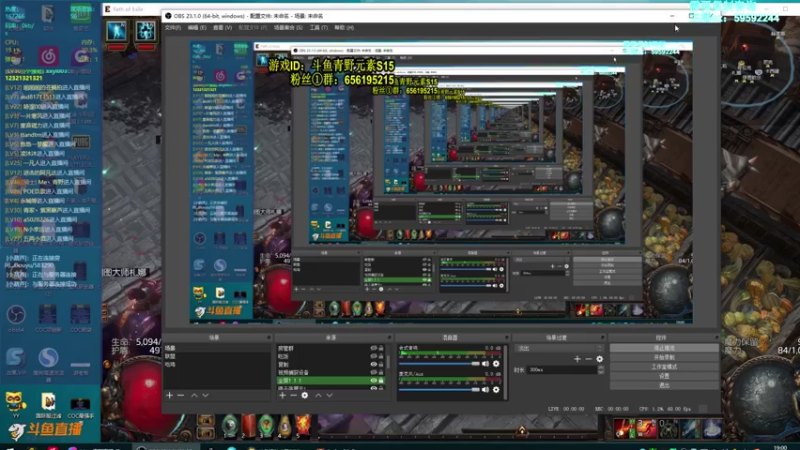
Task: Click the mixer panel scrollbar
Action: pyautogui.click(x=505, y=371)
